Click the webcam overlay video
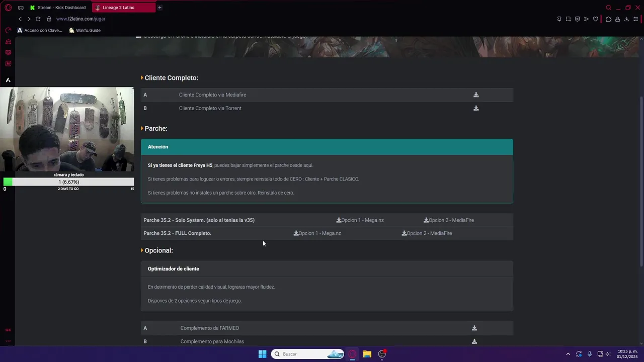The image size is (644, 362). point(67,129)
